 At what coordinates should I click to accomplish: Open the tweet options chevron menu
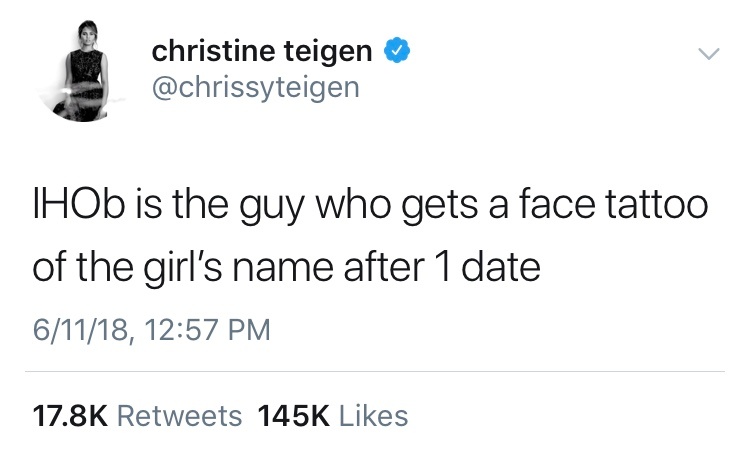[x=708, y=53]
